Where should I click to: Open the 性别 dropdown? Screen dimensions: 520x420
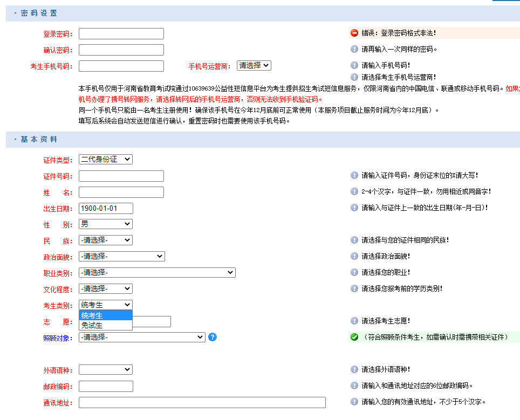coord(106,224)
